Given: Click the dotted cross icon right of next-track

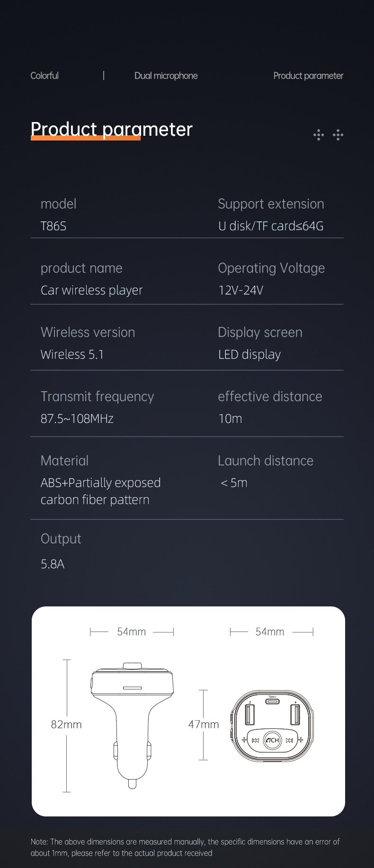Looking at the screenshot, I should point(300,740).
